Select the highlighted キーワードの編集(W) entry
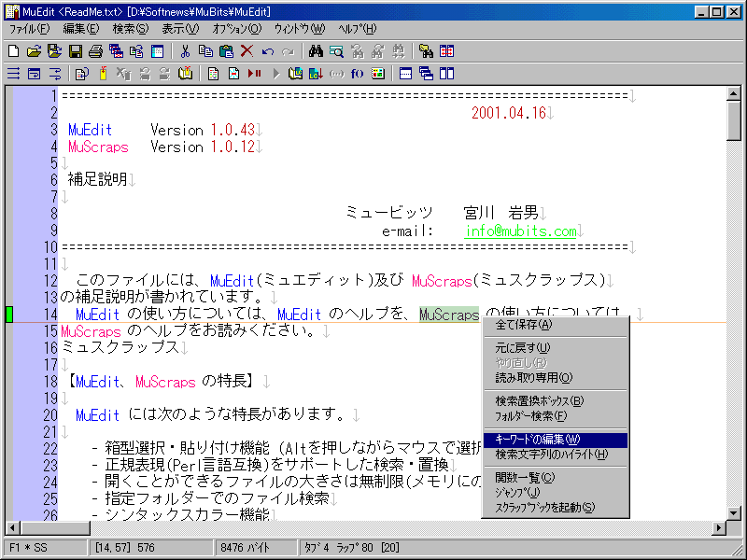 point(556,440)
